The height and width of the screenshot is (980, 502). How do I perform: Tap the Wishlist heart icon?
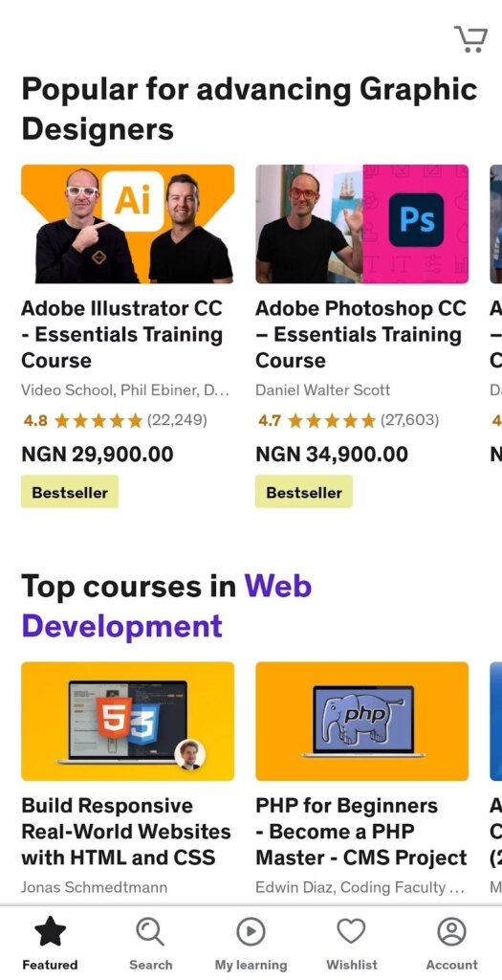tap(352, 932)
